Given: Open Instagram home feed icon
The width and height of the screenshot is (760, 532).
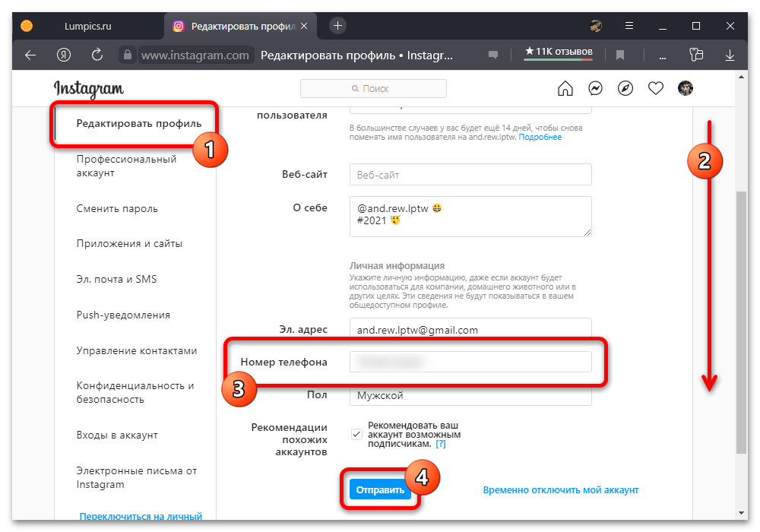Looking at the screenshot, I should point(565,89).
